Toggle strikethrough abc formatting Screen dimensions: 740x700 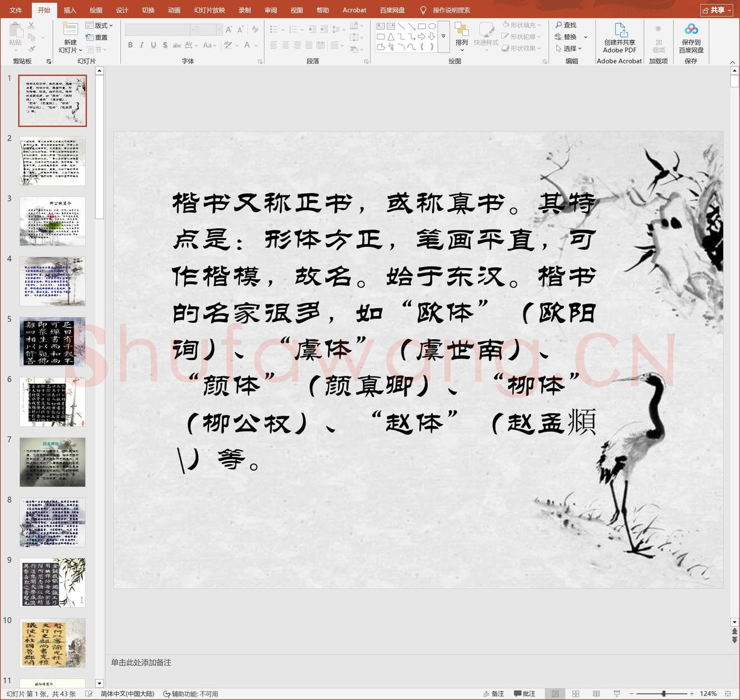pos(177,45)
